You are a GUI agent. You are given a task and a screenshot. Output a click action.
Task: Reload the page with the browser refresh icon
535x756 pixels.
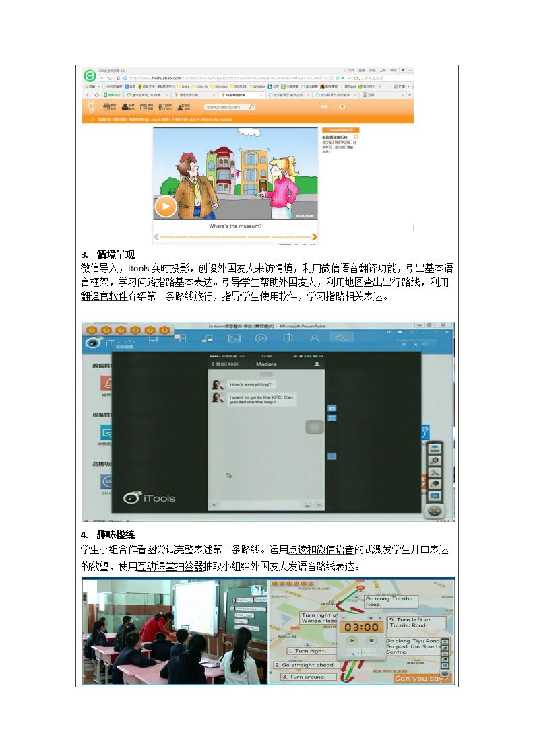click(111, 78)
